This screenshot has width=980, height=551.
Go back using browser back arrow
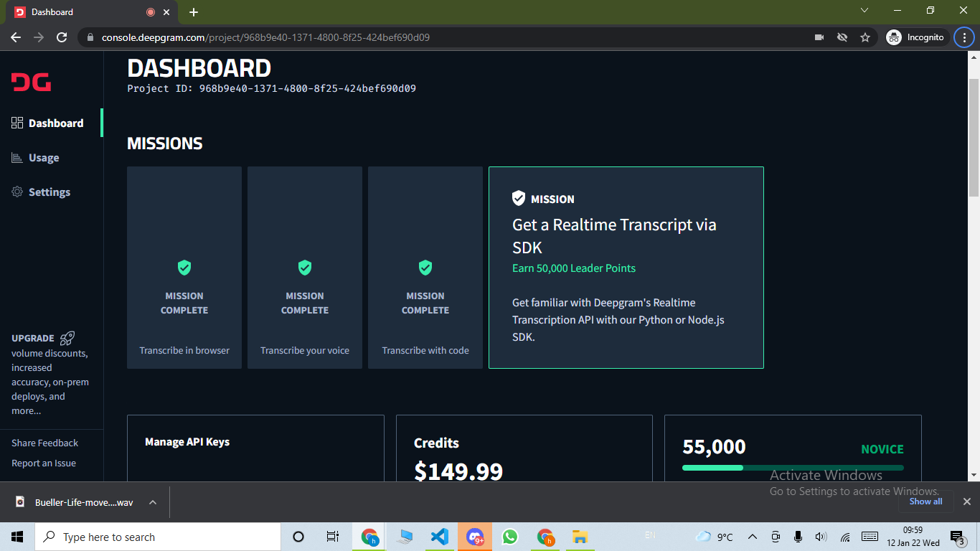coord(16,37)
